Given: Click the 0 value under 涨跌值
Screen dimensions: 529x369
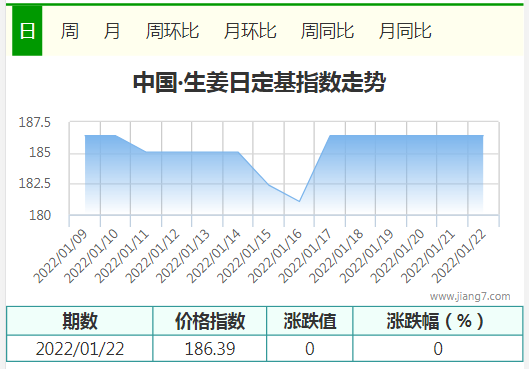Looking at the screenshot, I should [310, 348].
